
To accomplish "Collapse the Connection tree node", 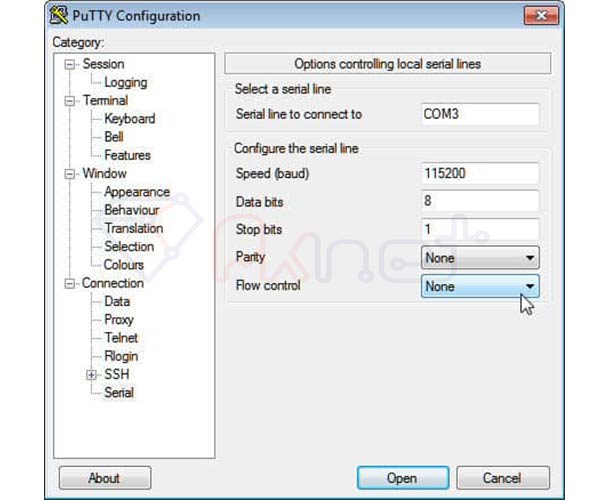I will [69, 283].
